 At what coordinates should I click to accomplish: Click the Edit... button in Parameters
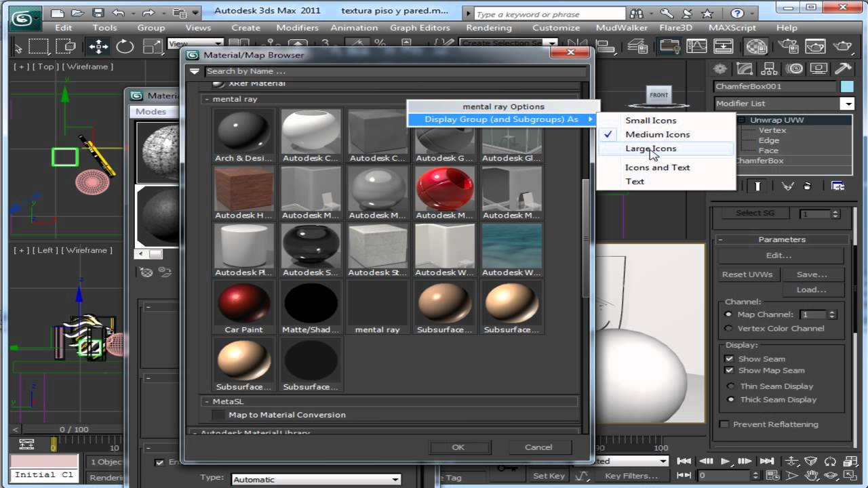point(778,256)
